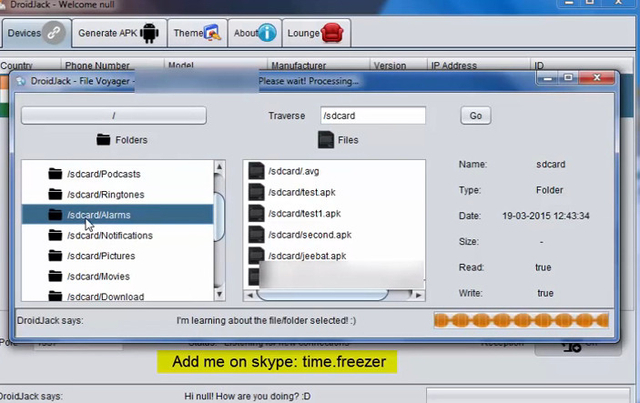Click the File Voyager title bar icon

click(x=21, y=81)
